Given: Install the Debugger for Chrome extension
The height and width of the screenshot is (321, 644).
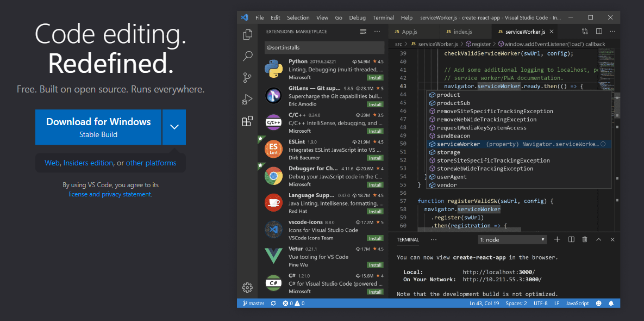Looking at the screenshot, I should click(x=375, y=184).
